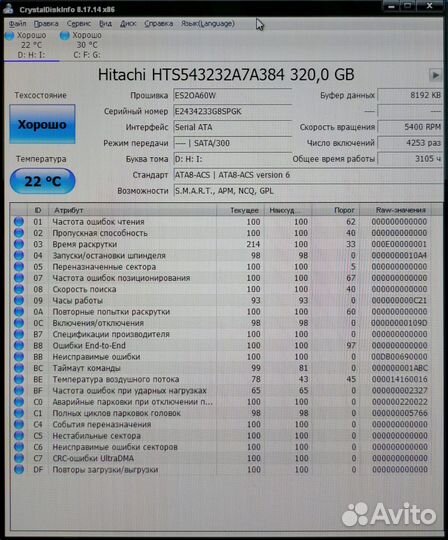The image size is (448, 540).
Task: Open the Язык(Language) menu
Action: click(x=208, y=24)
